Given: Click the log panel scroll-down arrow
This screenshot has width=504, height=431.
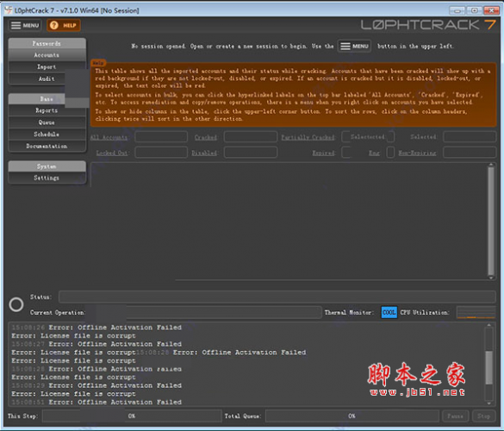Looking at the screenshot, I should tap(488, 403).
